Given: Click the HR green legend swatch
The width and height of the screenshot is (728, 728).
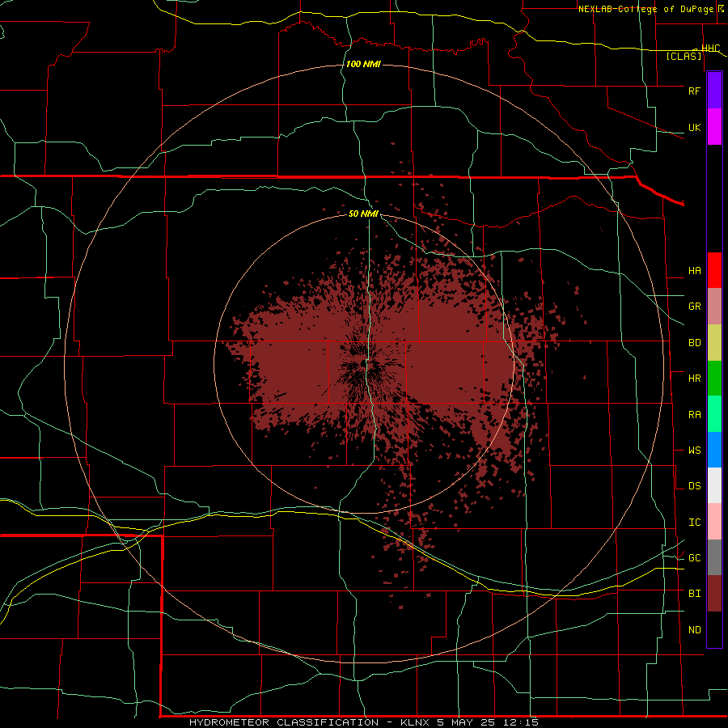Looking at the screenshot, I should (714, 379).
